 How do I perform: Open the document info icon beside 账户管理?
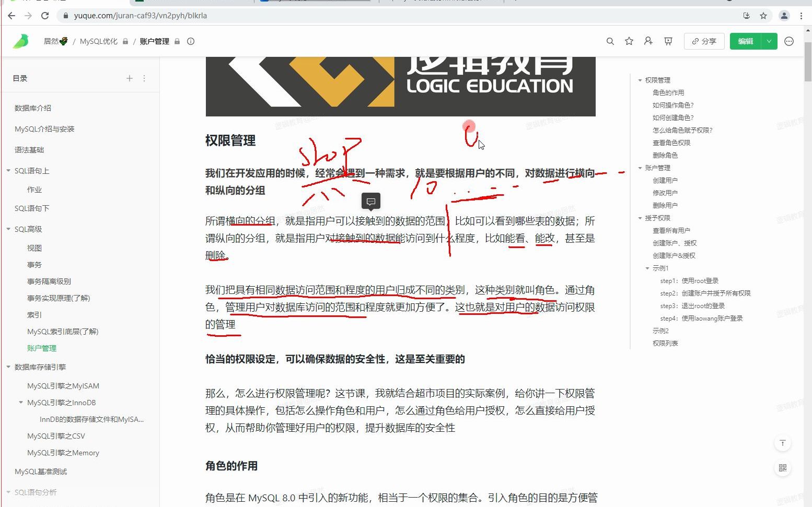191,41
